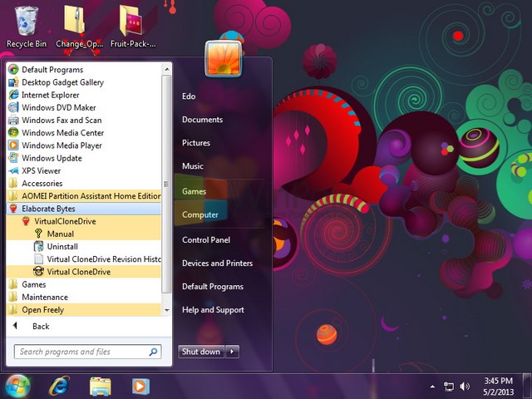This screenshot has width=532, height=399.
Task: Click the Windows DVD Maker icon
Action: click(x=13, y=107)
